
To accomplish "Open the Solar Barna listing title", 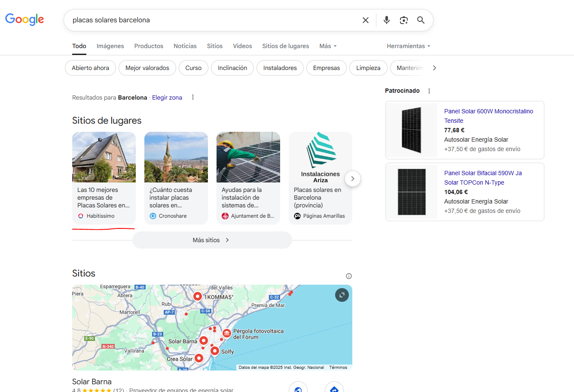I will 92,382.
